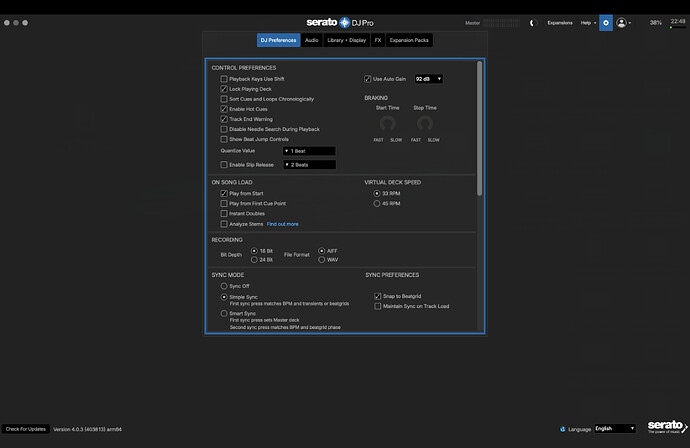Open the Quantize Value dropdown
This screenshot has height=448, width=690.
tap(309, 150)
